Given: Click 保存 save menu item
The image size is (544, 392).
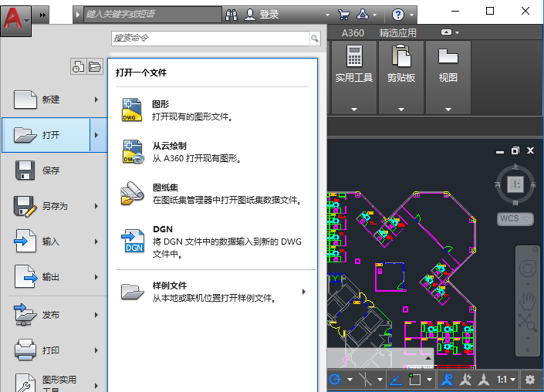Looking at the screenshot, I should pos(55,171).
